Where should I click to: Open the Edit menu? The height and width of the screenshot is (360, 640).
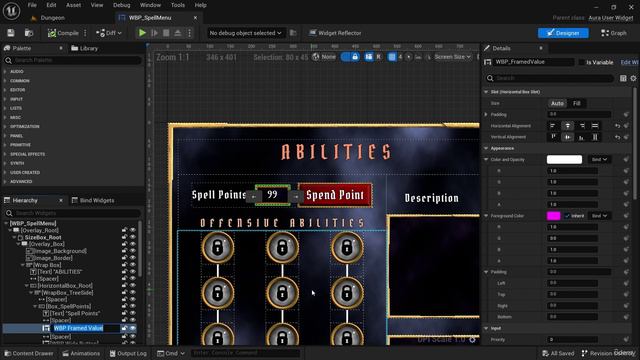51,5
